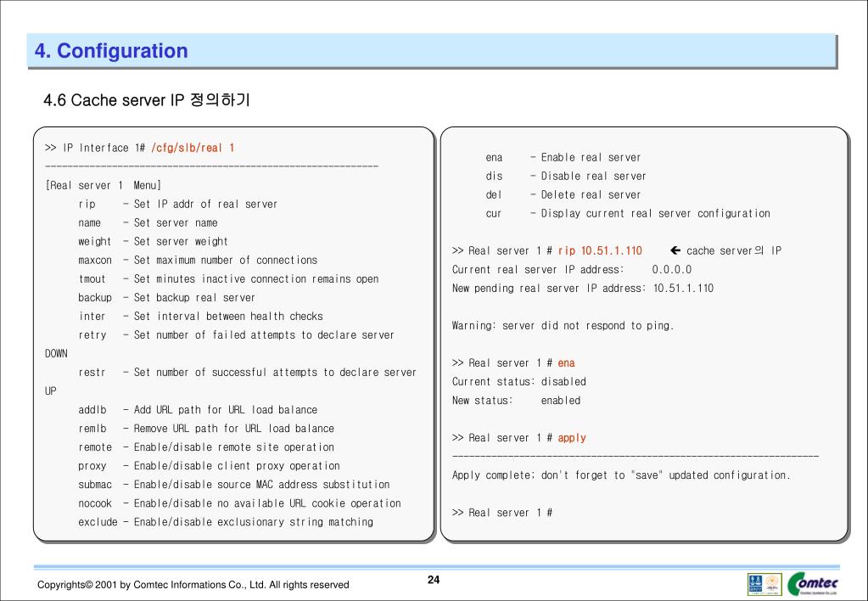This screenshot has height=601, width=868.
Task: Select 'cur - Display current real server configuration'
Action: (x=628, y=214)
